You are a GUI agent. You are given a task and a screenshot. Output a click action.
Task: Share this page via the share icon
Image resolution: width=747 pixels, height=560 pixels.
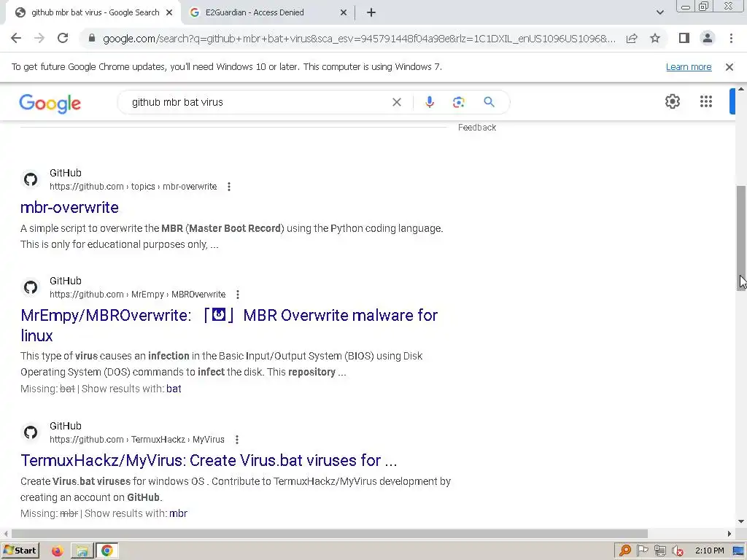(632, 38)
